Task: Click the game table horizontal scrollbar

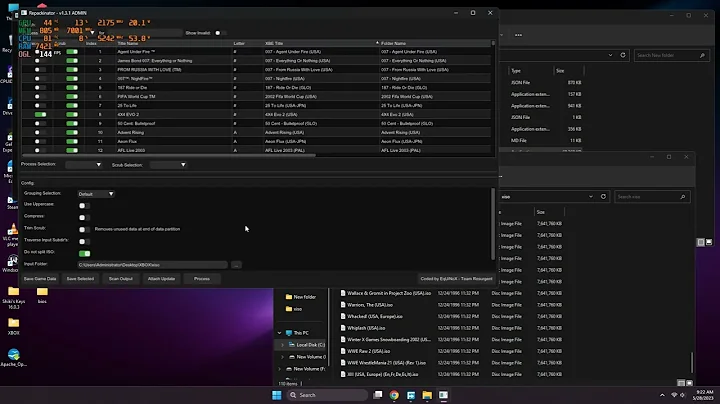Action: pyautogui.click(x=168, y=156)
